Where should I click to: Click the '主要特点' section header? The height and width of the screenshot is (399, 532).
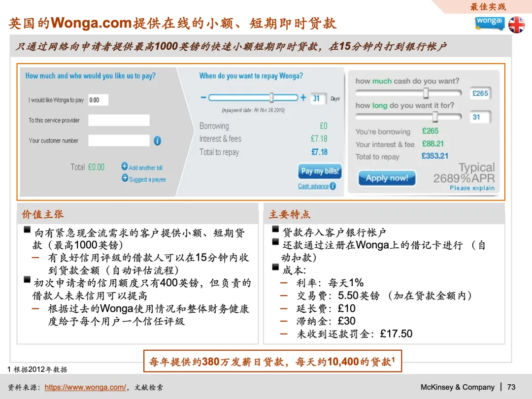[x=290, y=214]
